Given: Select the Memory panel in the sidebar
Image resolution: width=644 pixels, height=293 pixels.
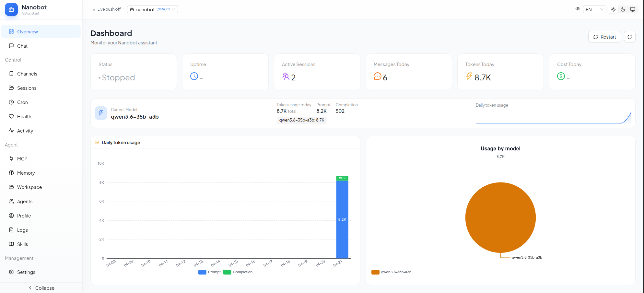Looking at the screenshot, I should pos(26,173).
